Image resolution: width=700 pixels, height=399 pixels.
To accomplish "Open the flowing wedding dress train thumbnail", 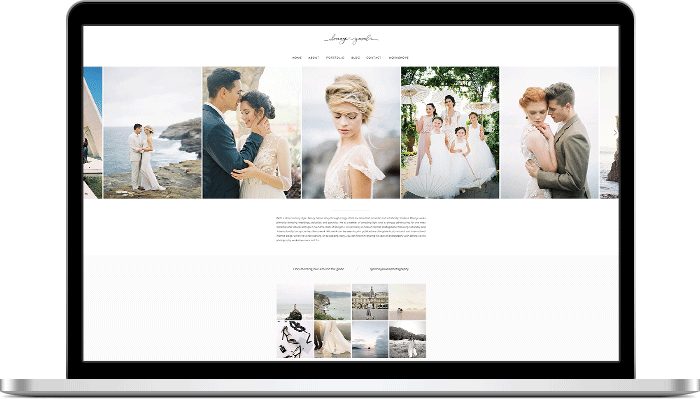I will click(332, 340).
